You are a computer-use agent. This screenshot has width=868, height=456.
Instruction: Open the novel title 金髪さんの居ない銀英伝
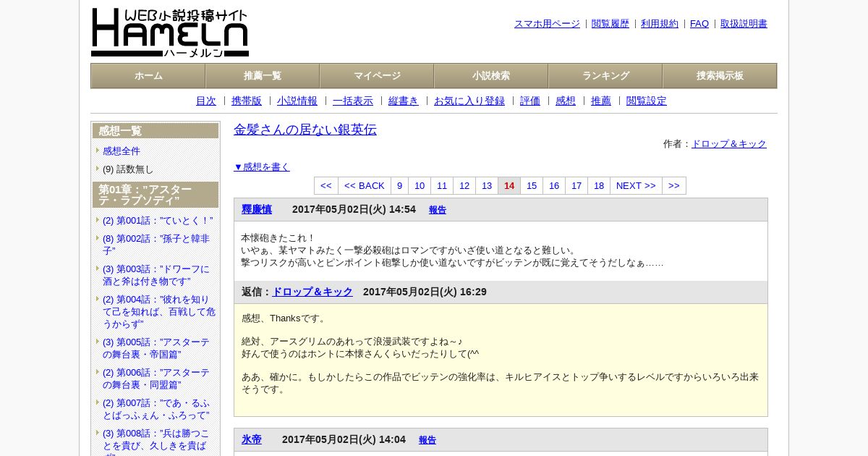pyautogui.click(x=305, y=130)
